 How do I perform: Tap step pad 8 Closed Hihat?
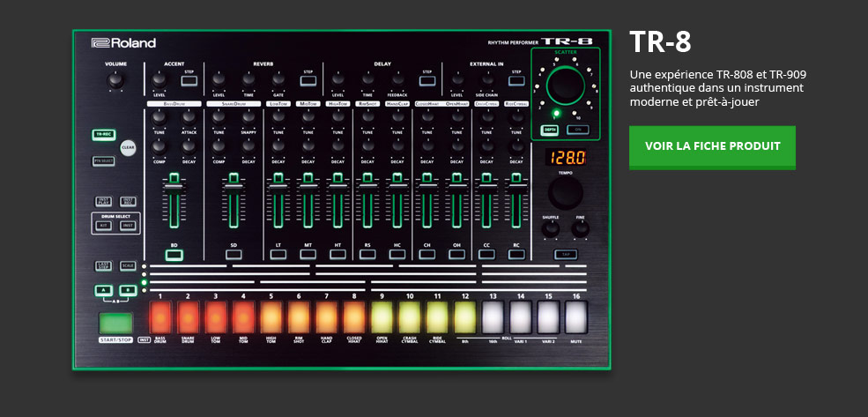click(x=353, y=316)
